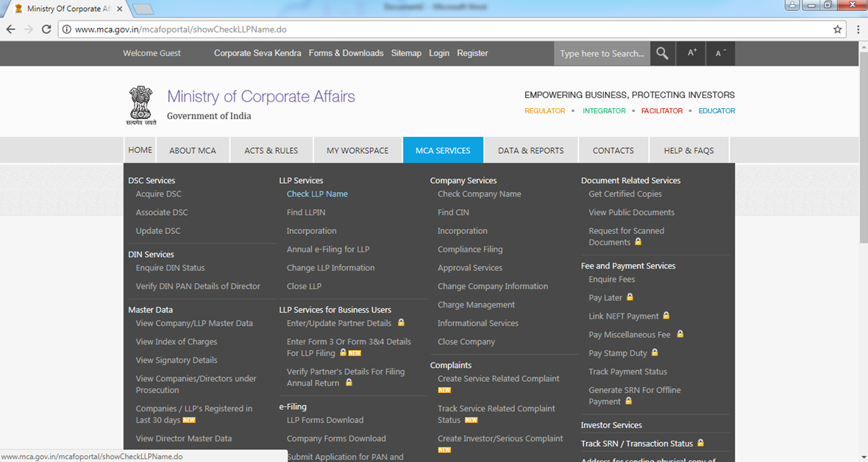Open Get Certified Copies
The image size is (868, 462).
click(x=625, y=194)
